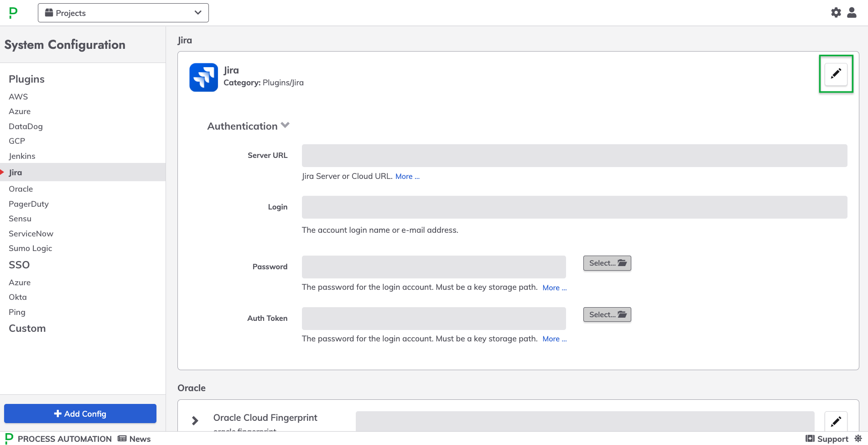Open the News feed icon
The height and width of the screenshot is (445, 868).
tap(122, 439)
